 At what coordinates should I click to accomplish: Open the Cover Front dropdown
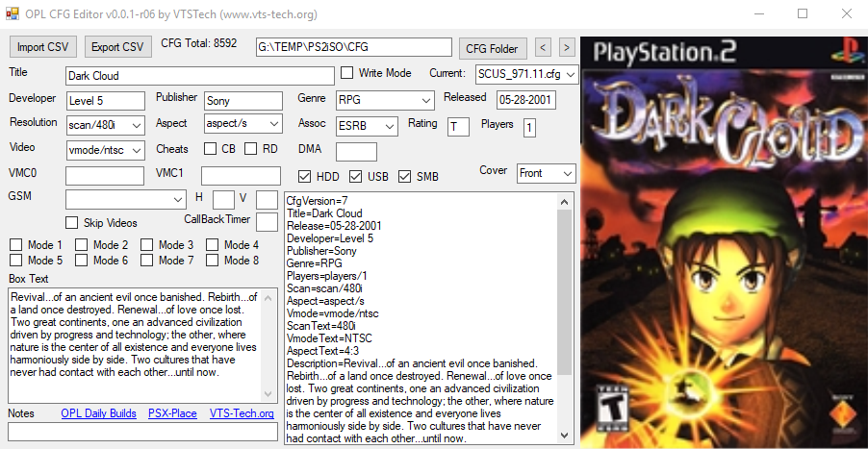pos(547,173)
